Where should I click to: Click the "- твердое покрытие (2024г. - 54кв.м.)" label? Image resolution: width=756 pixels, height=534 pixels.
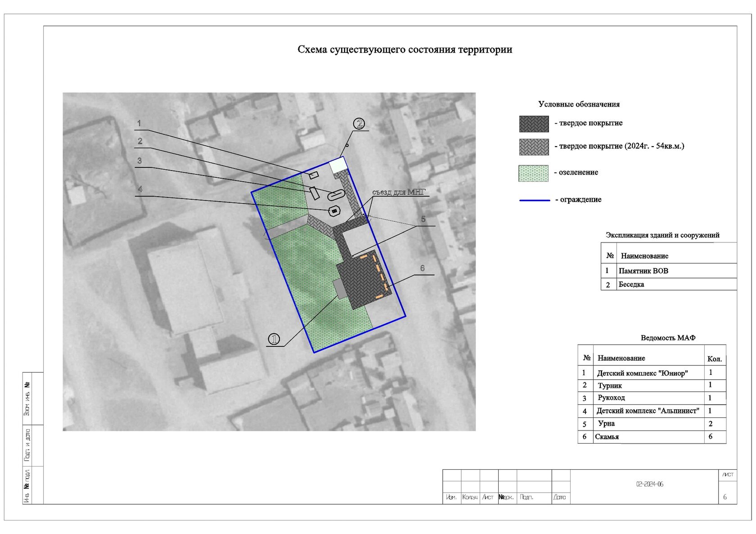tap(619, 146)
